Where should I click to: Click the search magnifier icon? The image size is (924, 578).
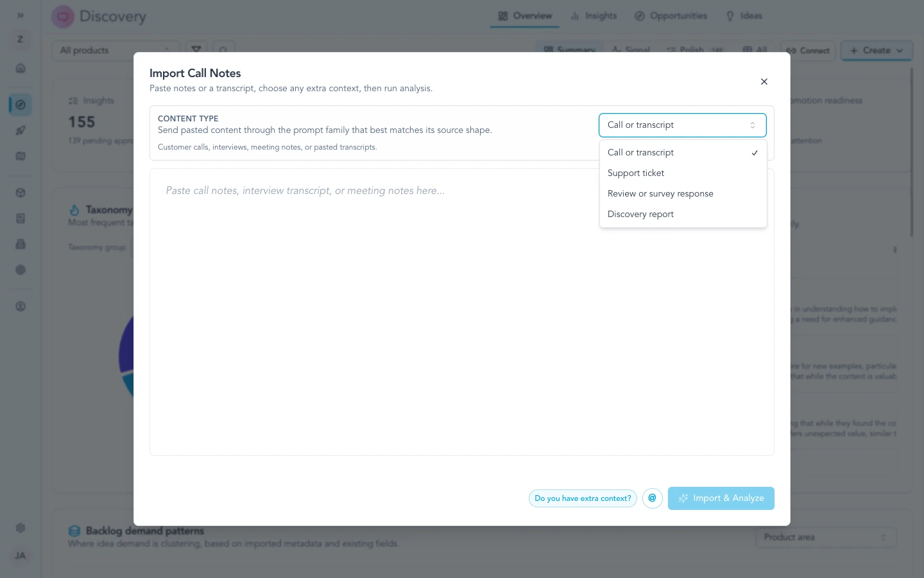[x=223, y=50]
